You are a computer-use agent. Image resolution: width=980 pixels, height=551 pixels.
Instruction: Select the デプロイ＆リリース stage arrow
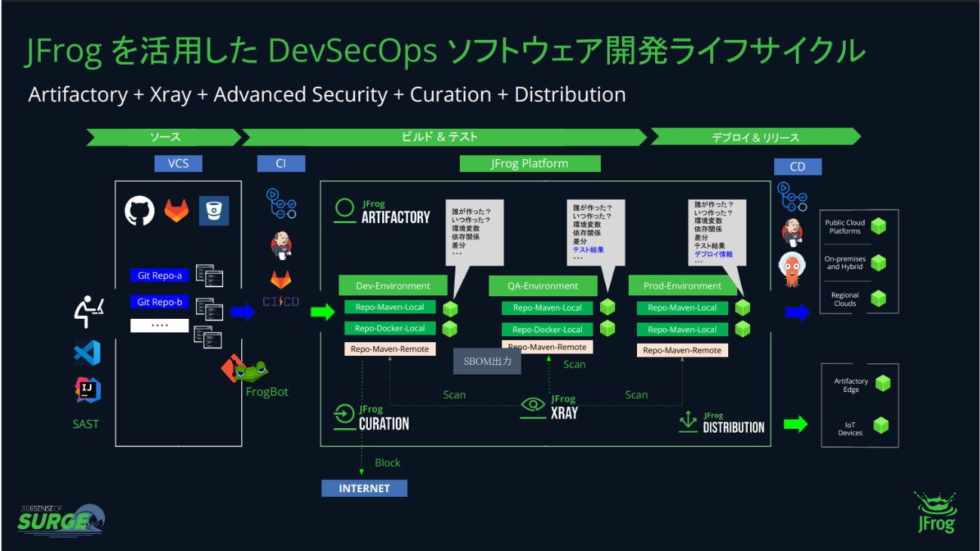[x=755, y=137]
